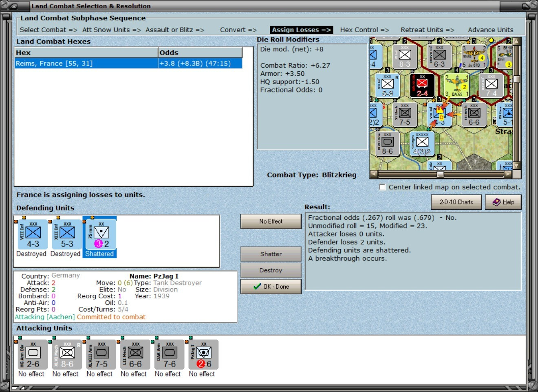This screenshot has height=392, width=538.
Task: Click the Advance Units subphase step
Action: [491, 30]
